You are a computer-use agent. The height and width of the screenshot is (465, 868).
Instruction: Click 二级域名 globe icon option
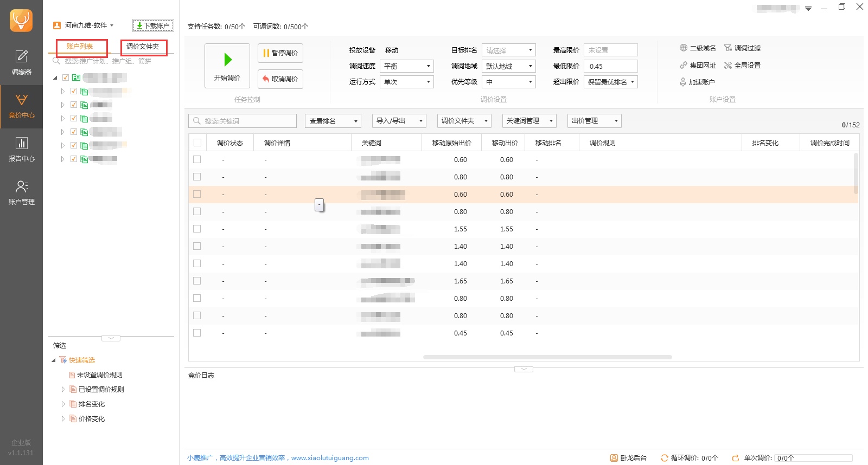pos(698,48)
